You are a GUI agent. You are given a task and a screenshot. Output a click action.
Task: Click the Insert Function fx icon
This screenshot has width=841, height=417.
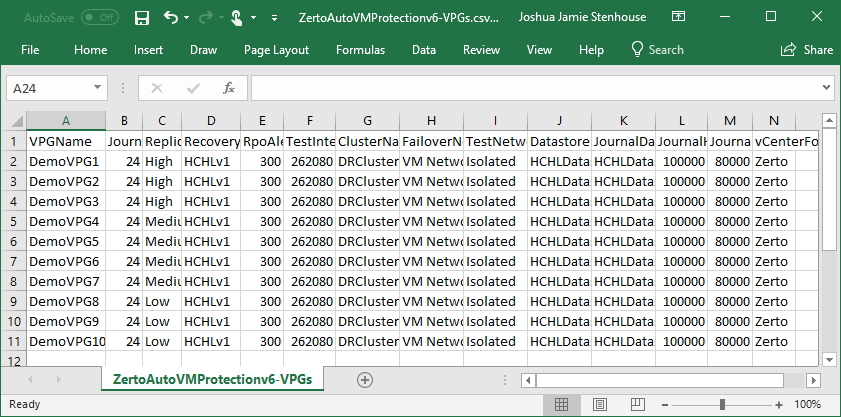click(x=229, y=88)
